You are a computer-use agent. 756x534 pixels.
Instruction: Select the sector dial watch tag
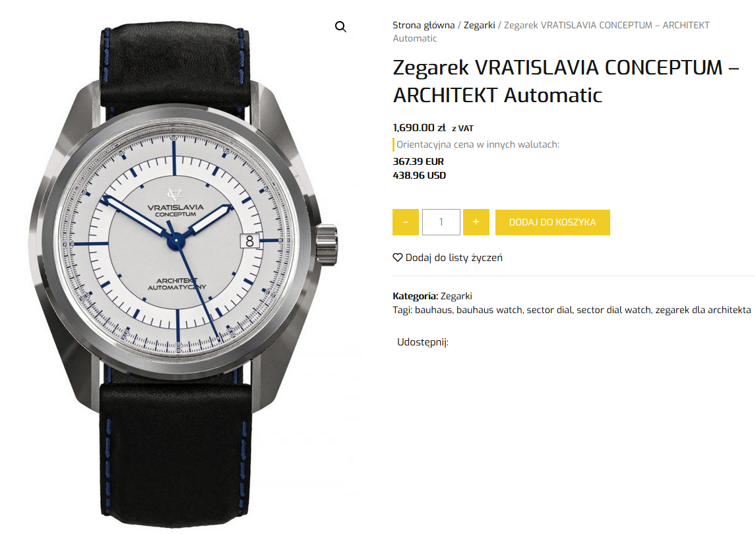(x=614, y=310)
